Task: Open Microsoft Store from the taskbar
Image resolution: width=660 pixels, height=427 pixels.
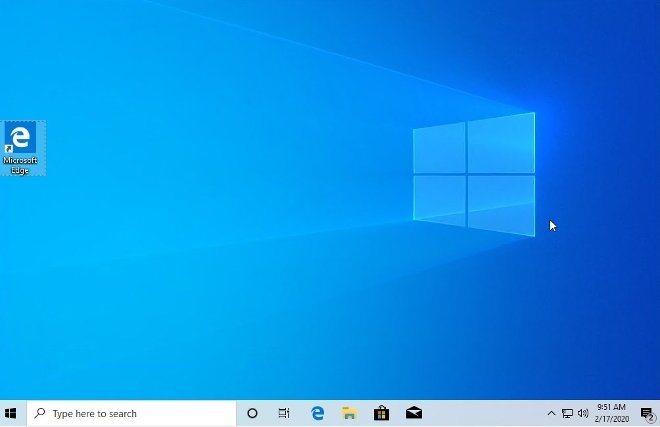Action: click(381, 414)
